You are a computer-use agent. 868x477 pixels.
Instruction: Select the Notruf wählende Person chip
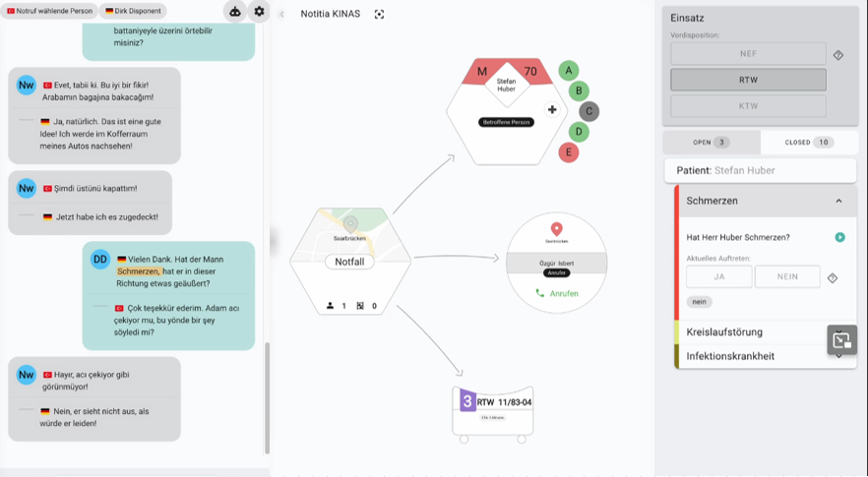pyautogui.click(x=49, y=11)
